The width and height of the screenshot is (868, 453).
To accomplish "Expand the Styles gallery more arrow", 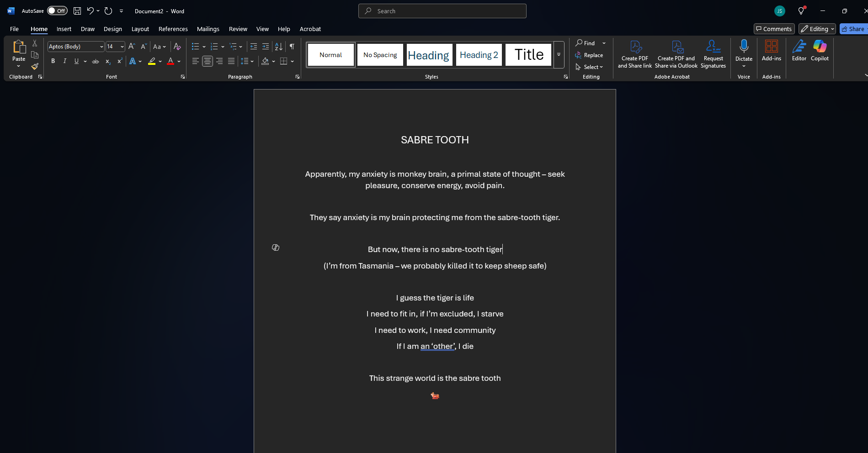I will 559,55.
